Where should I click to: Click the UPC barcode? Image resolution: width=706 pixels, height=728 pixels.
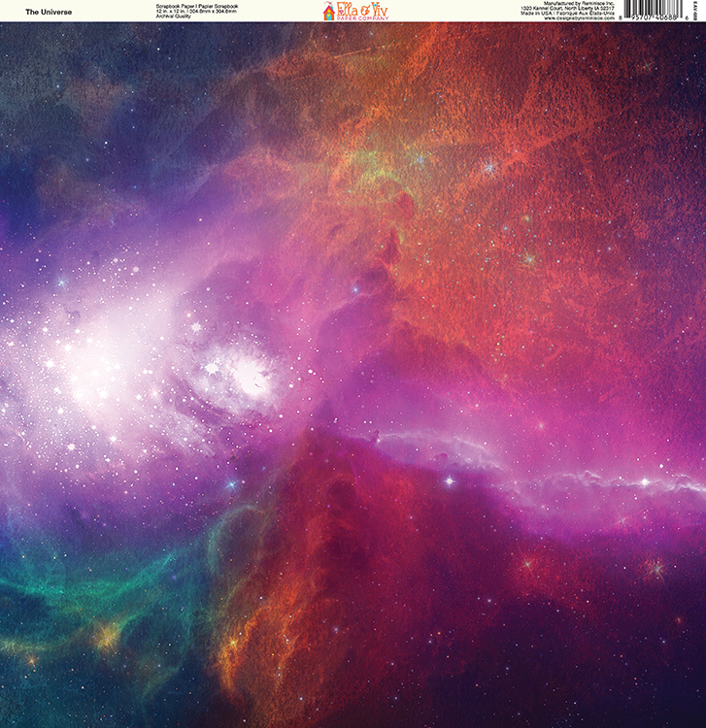[653, 11]
